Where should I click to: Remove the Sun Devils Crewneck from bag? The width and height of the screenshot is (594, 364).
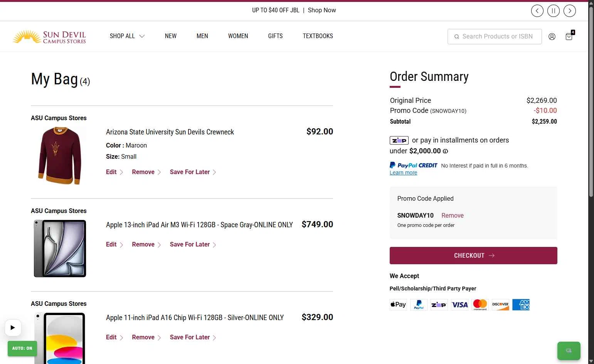[x=146, y=172]
